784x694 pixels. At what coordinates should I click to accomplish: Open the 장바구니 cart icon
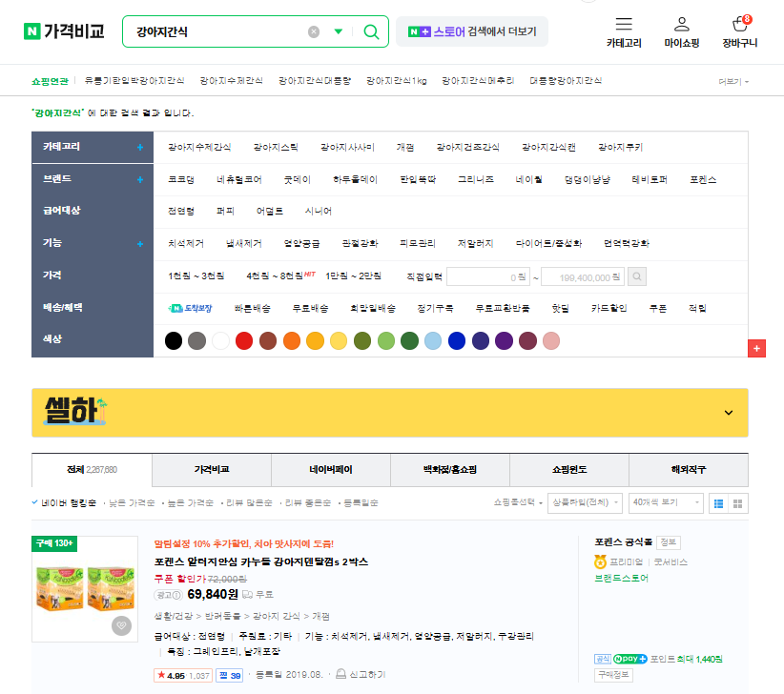(x=739, y=24)
